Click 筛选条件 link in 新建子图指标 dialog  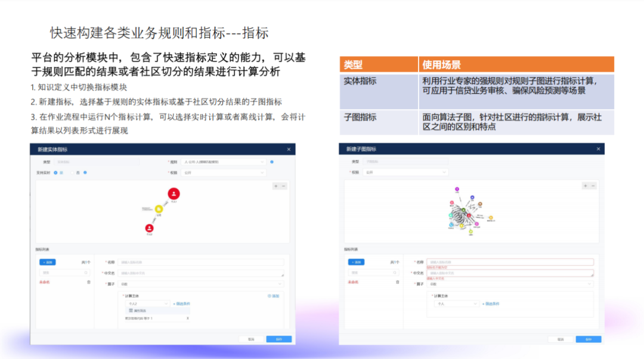491,304
